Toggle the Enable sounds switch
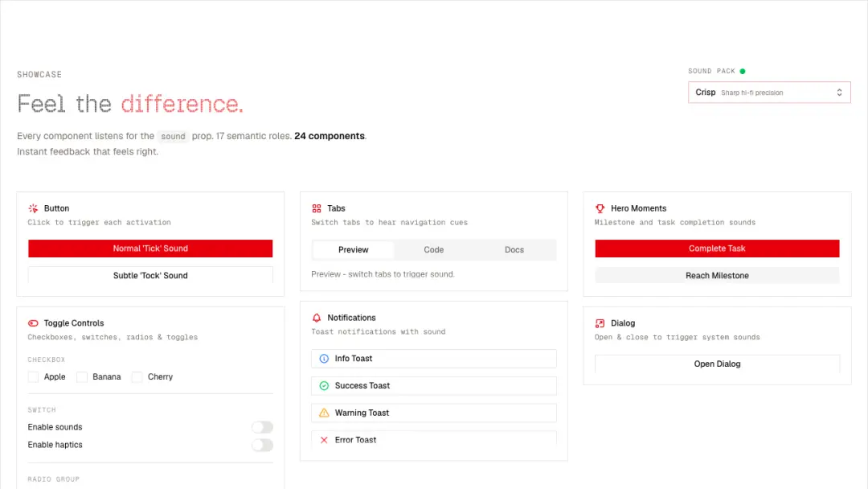Viewport: 868px width, 489px height. (262, 427)
